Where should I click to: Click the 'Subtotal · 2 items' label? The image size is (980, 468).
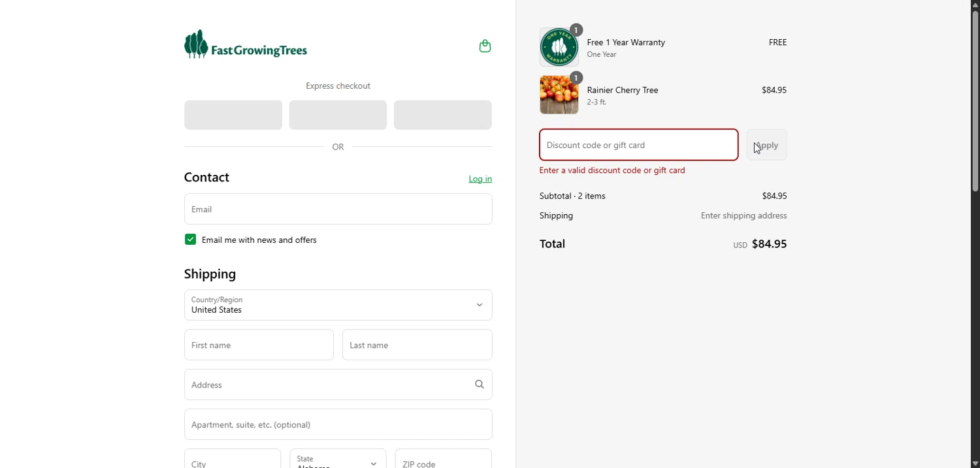click(x=572, y=196)
